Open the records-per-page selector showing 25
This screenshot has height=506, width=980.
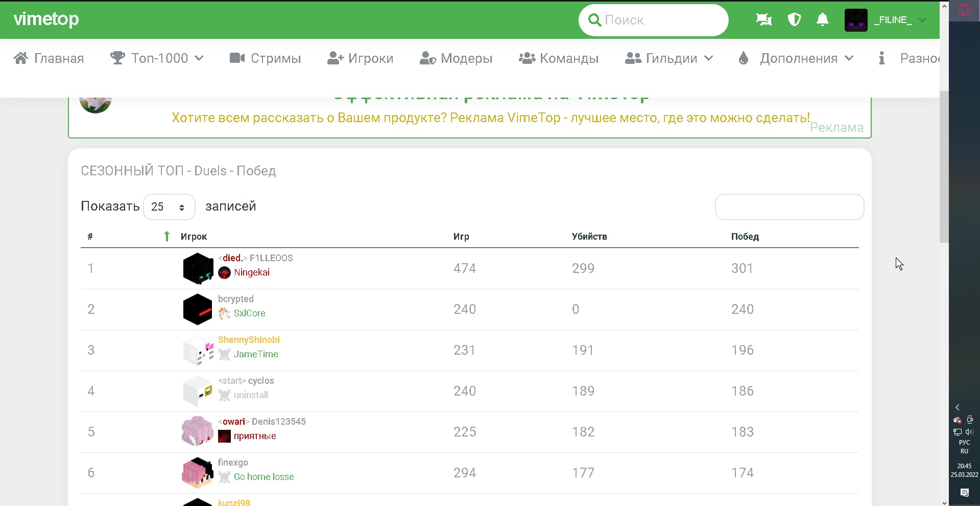(x=169, y=207)
